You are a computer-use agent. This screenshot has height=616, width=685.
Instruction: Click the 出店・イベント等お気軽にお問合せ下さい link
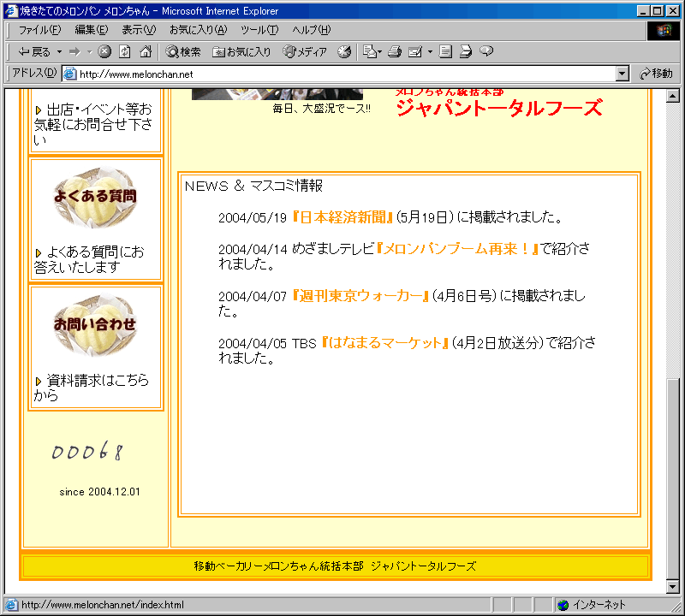(93, 124)
